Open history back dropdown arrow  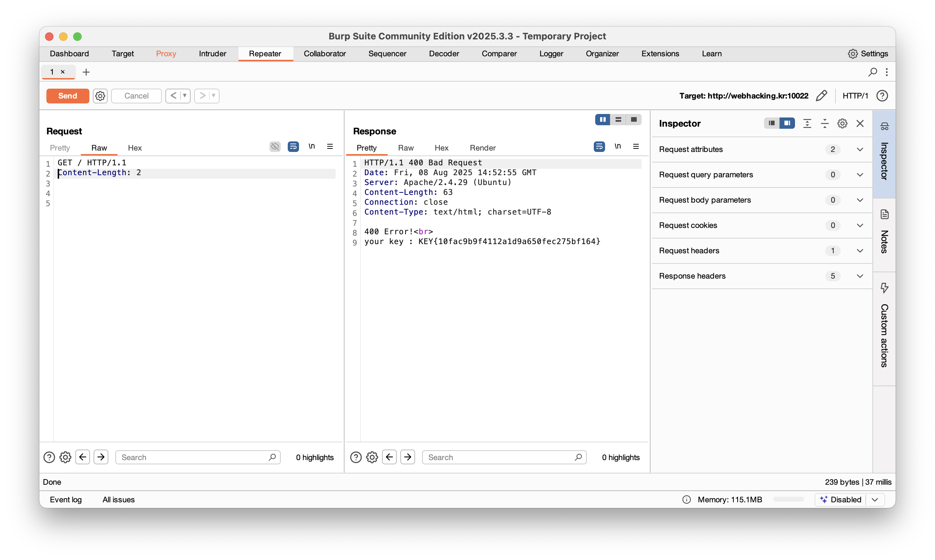(185, 96)
